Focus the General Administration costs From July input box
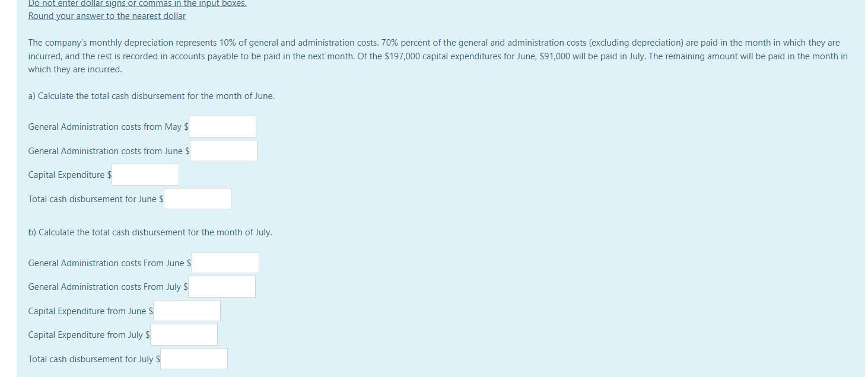868x377 pixels. click(x=221, y=286)
